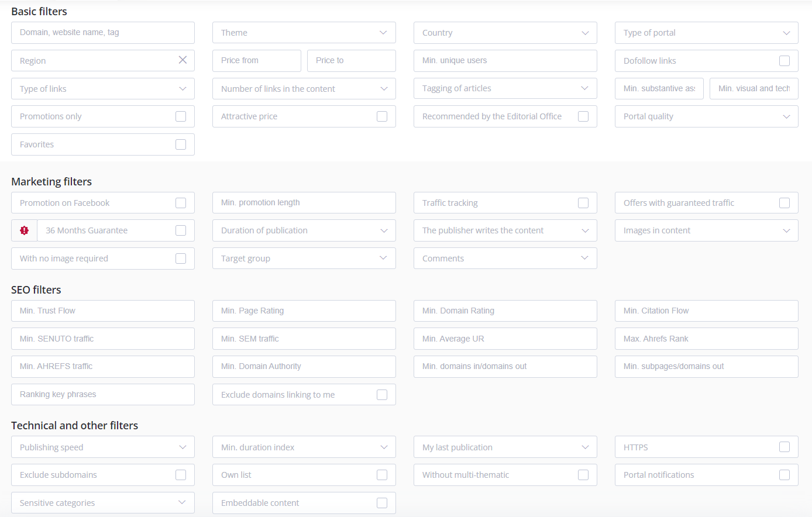Open the Theme dropdown

(x=304, y=33)
